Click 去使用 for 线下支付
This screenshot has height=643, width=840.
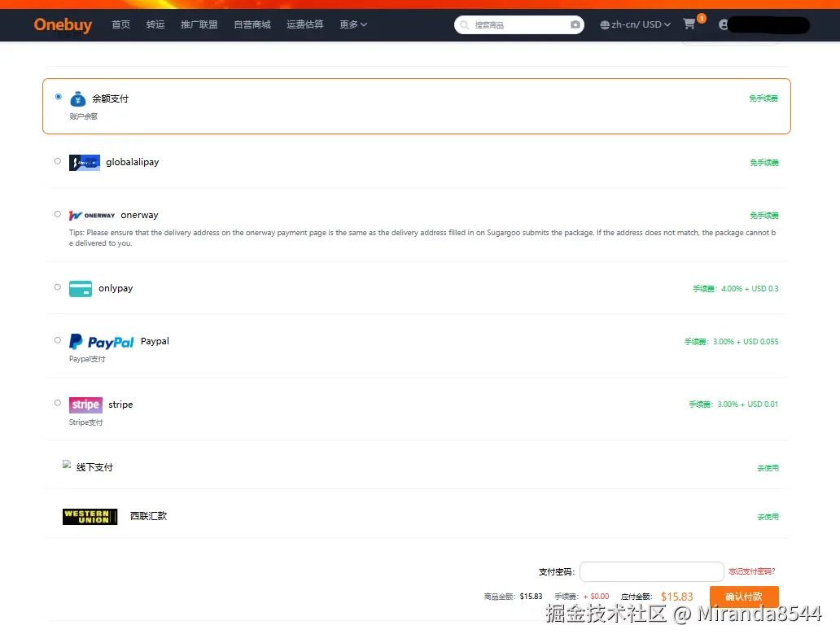tap(768, 468)
